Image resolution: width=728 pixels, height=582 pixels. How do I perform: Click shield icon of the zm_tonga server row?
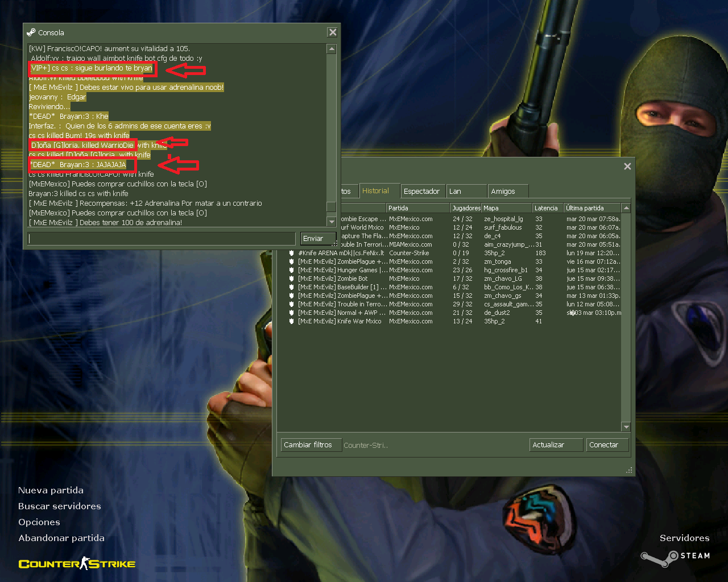(291, 261)
